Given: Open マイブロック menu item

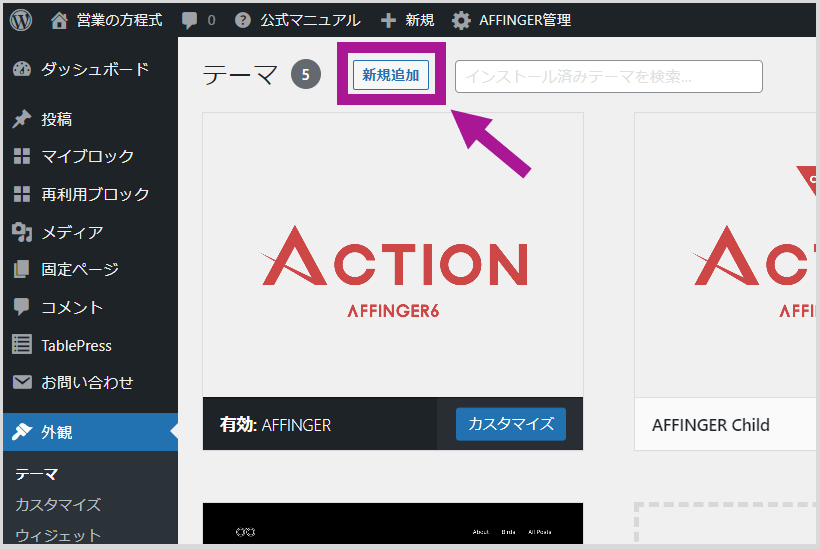Looking at the screenshot, I should [90, 156].
